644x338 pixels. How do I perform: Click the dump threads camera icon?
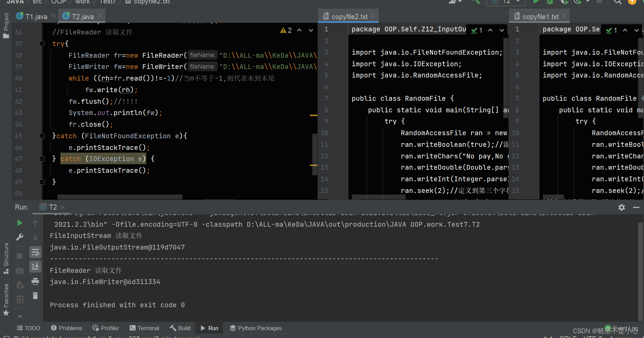[x=20, y=271]
